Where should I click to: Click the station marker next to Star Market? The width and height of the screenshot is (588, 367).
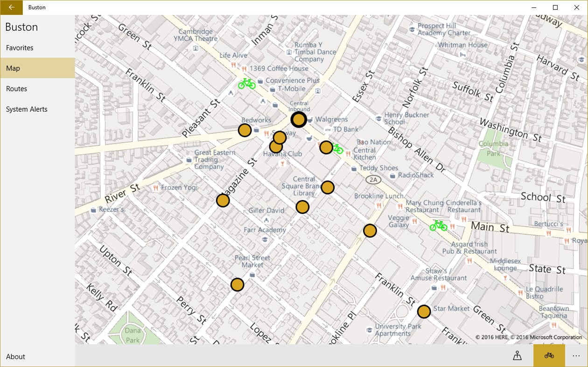[424, 312]
